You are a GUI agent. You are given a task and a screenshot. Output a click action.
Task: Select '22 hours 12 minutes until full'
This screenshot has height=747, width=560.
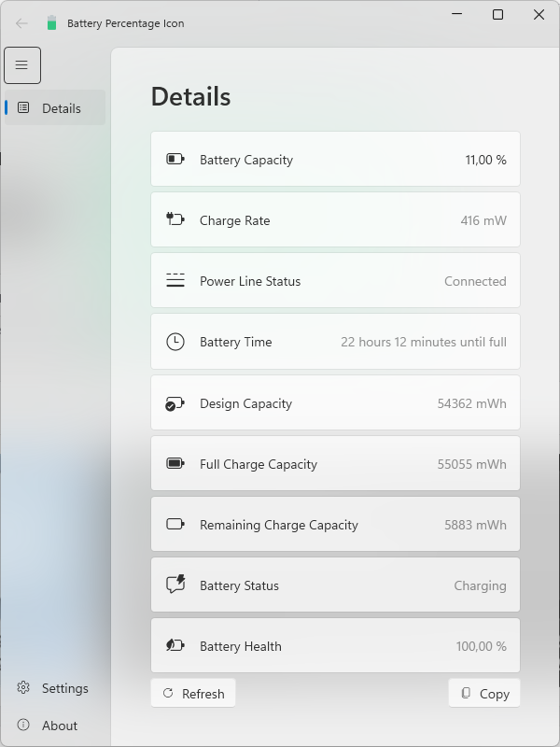pyautogui.click(x=424, y=342)
